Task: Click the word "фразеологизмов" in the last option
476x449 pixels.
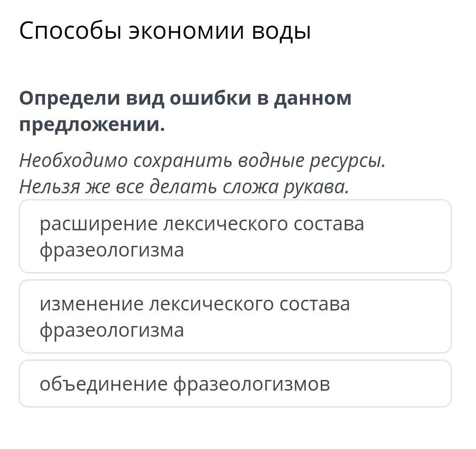Action: pyautogui.click(x=251, y=384)
